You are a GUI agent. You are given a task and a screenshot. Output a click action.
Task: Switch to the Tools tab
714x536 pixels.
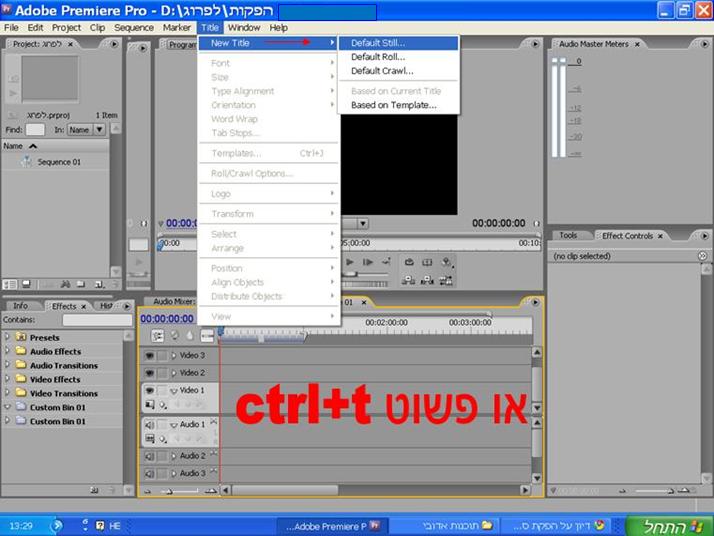click(568, 235)
